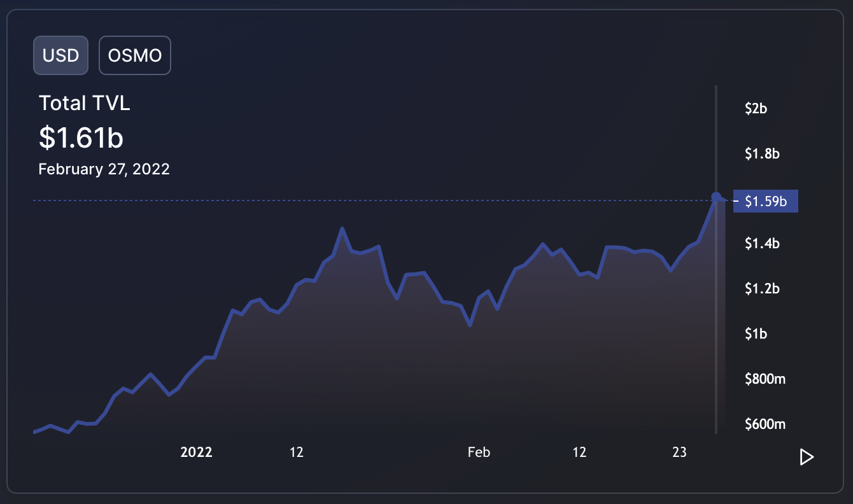Screen dimensions: 853x504
Task: Click the 2022 x-axis label
Action: tap(197, 452)
